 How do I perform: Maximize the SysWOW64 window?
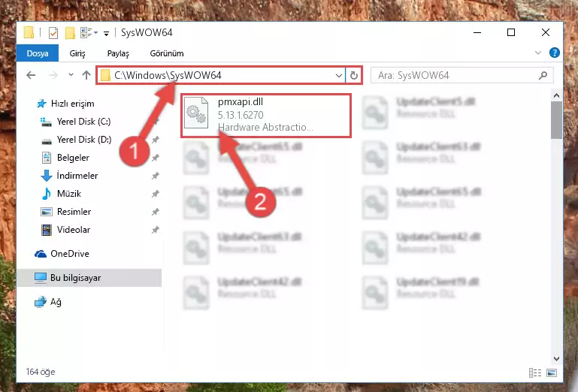click(x=511, y=33)
